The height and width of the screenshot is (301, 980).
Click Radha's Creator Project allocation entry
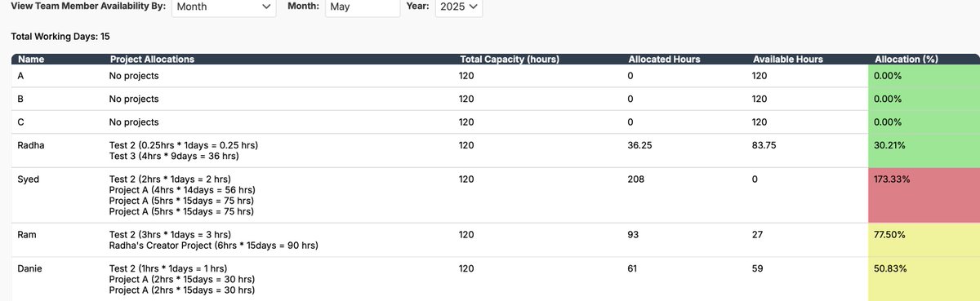click(213, 246)
